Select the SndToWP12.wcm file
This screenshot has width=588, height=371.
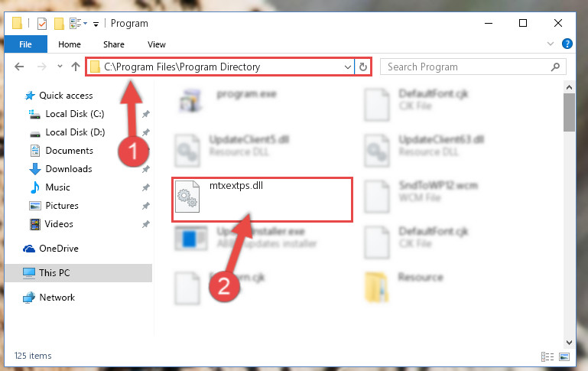coord(421,196)
